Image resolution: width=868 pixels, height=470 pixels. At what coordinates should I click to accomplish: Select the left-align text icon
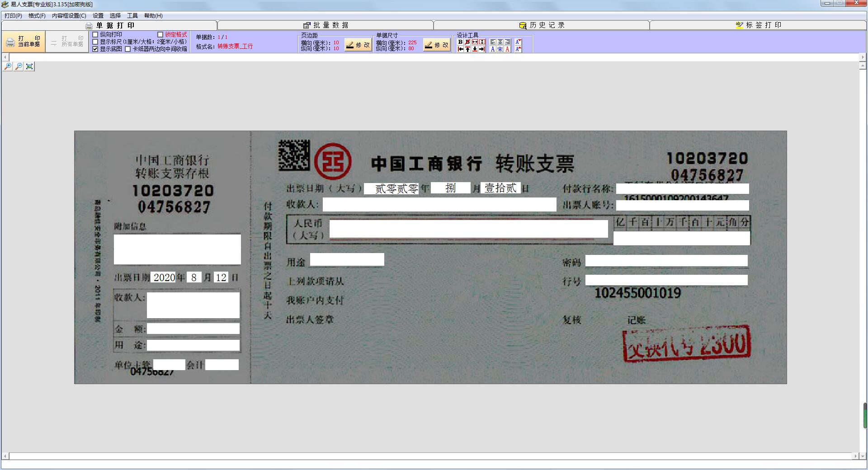(493, 42)
